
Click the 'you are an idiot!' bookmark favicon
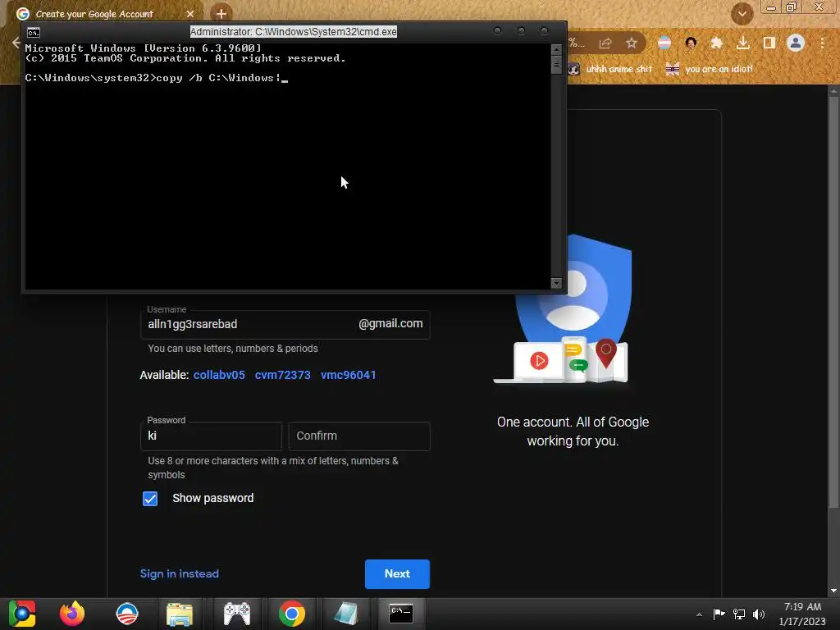673,69
